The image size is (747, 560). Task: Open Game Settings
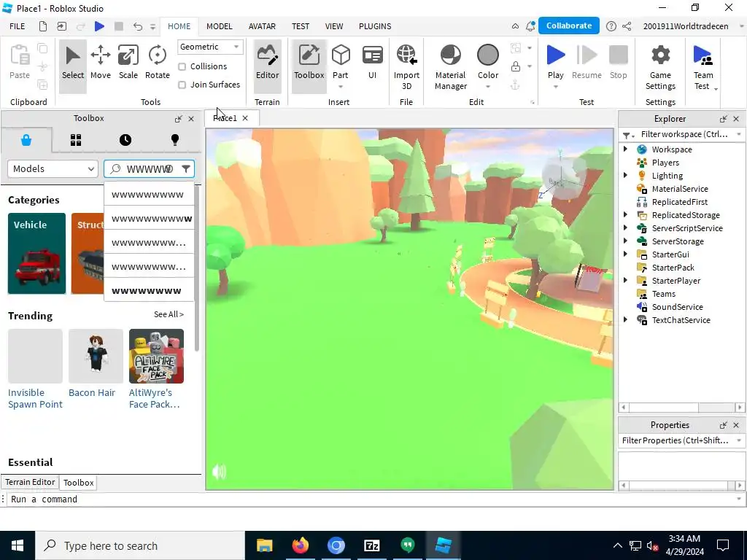click(x=660, y=67)
